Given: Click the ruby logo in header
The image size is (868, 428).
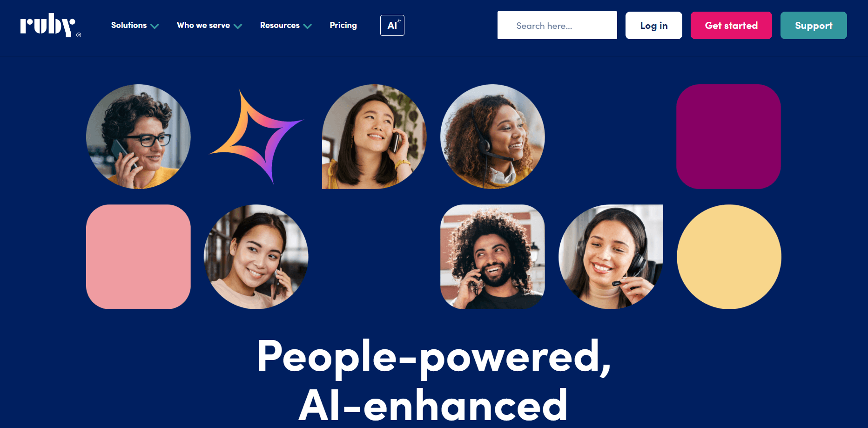Looking at the screenshot, I should [50, 25].
